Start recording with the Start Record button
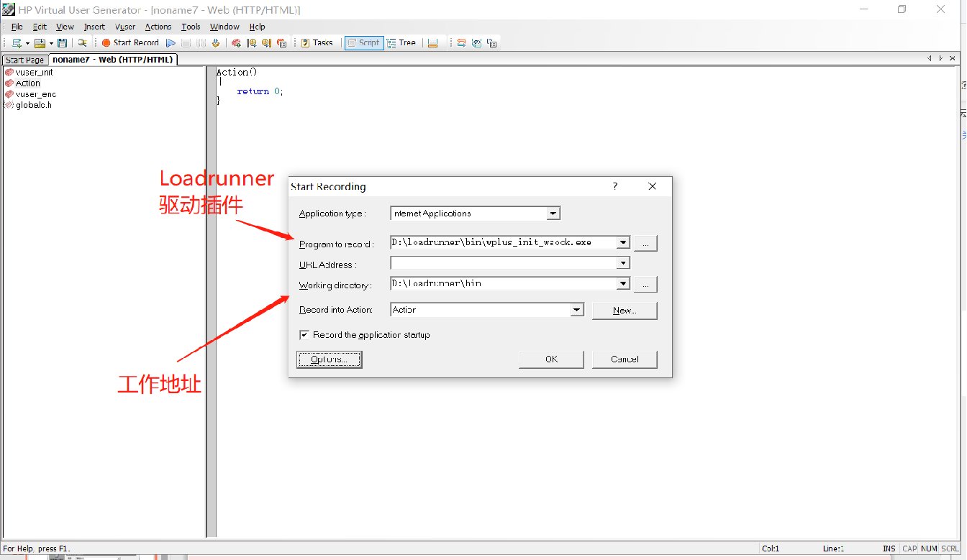This screenshot has height=560, width=967. [x=130, y=43]
